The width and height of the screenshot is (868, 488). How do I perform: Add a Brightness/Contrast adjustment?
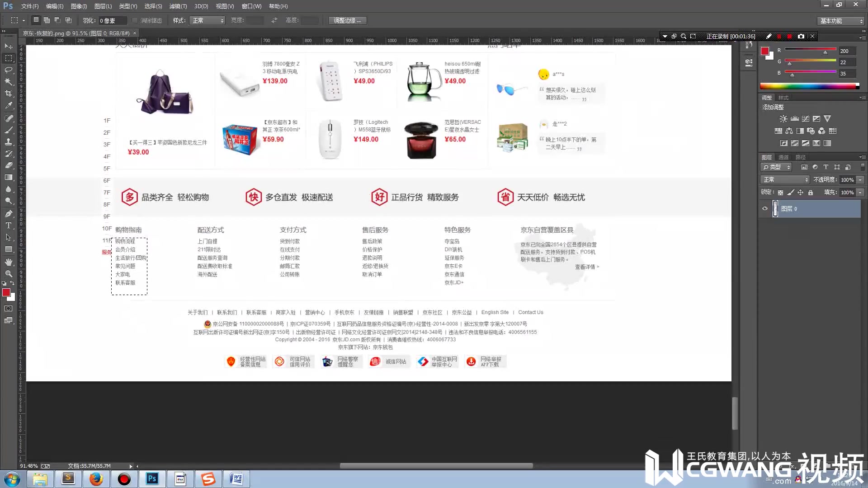click(783, 119)
